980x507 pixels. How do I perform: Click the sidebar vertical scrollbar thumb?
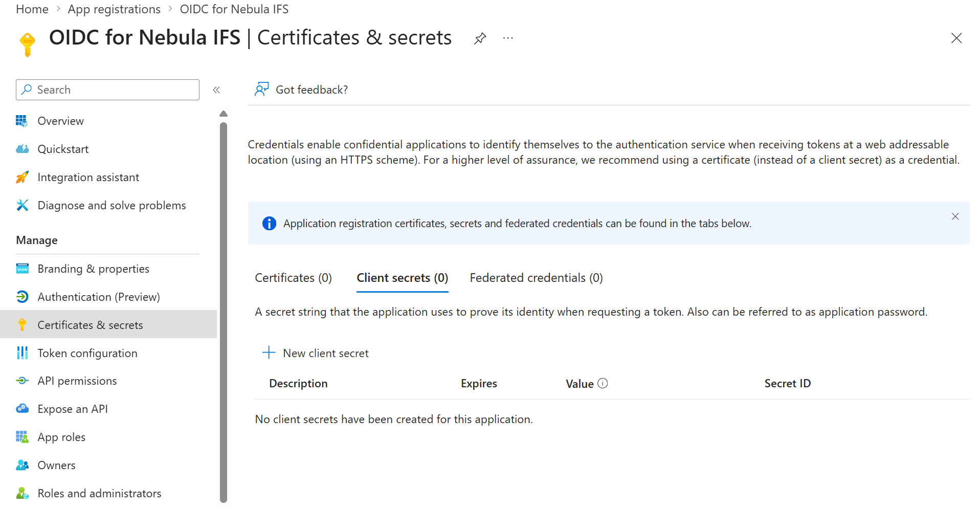[x=223, y=313]
